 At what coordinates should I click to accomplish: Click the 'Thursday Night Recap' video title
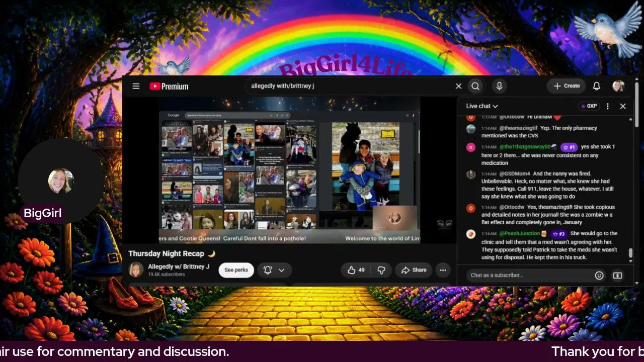tap(172, 254)
